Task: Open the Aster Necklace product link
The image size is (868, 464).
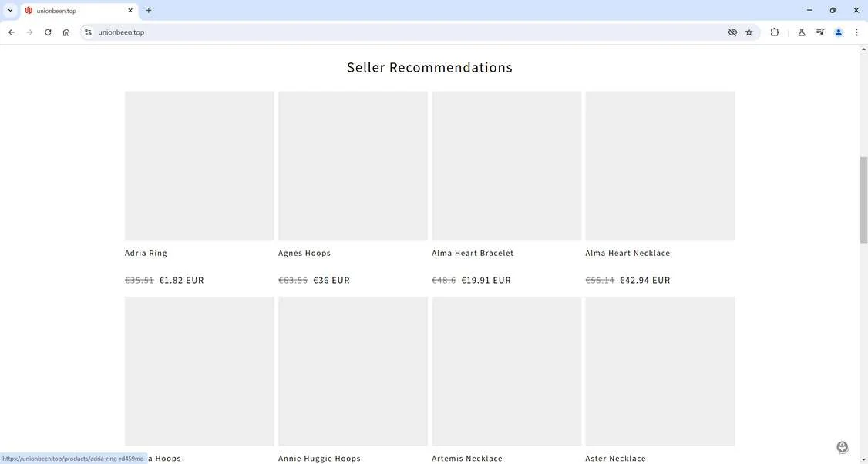Action: [616, 459]
